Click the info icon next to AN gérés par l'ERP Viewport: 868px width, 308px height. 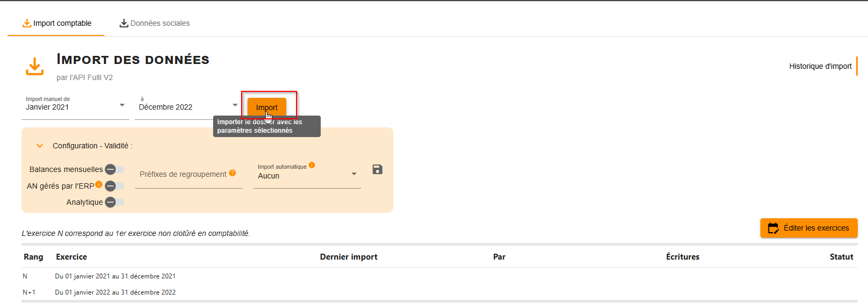[x=99, y=184]
